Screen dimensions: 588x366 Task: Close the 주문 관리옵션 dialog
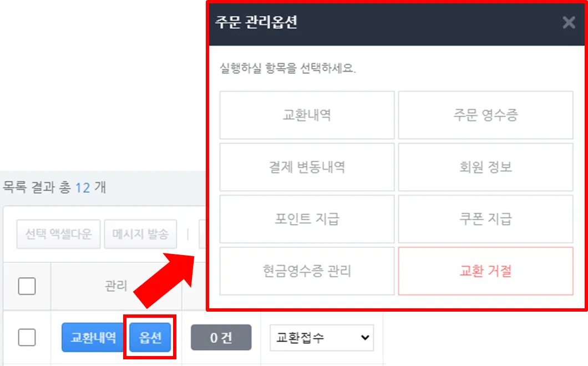(569, 23)
